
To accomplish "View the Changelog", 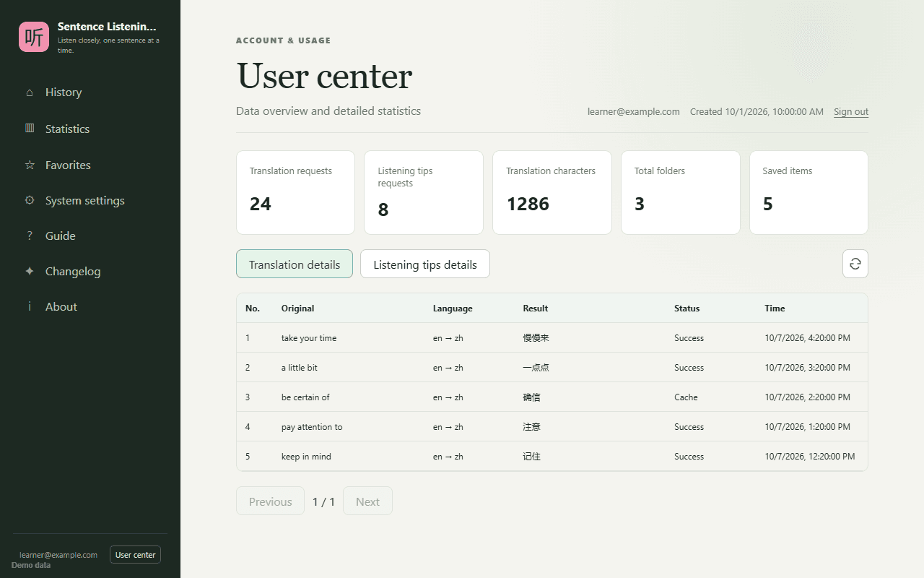I will coord(90,271).
